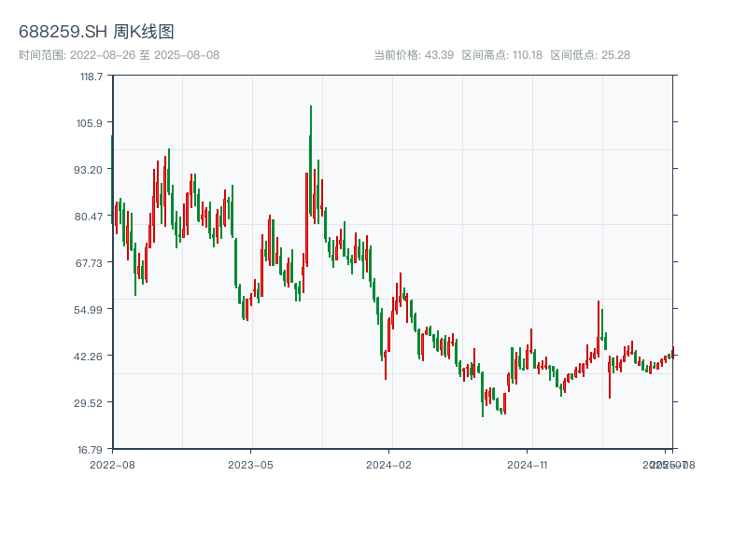Click the y-axis value 93.20
Screen dimensions: 747x560
[88, 170]
